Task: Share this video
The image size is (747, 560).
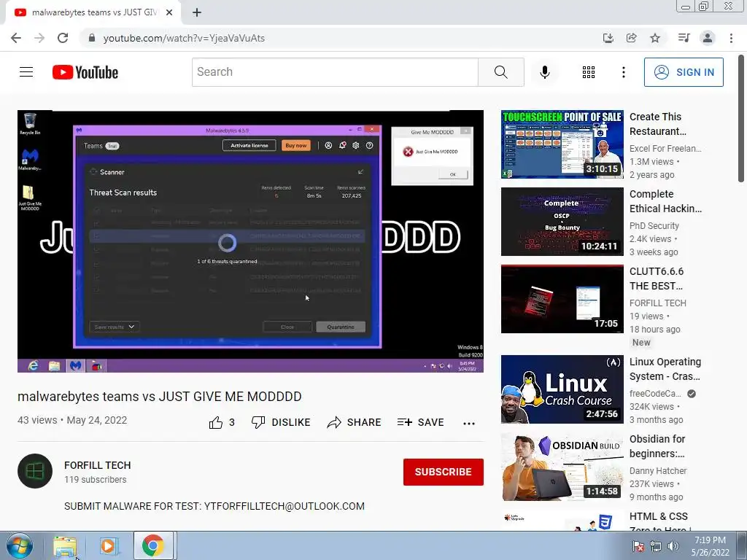Action: click(354, 422)
